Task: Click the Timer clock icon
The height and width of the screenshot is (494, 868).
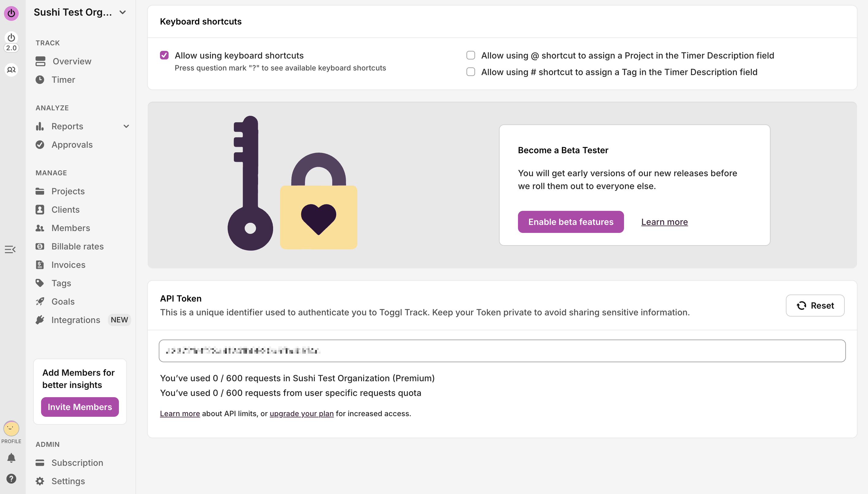Action: pyautogui.click(x=40, y=80)
